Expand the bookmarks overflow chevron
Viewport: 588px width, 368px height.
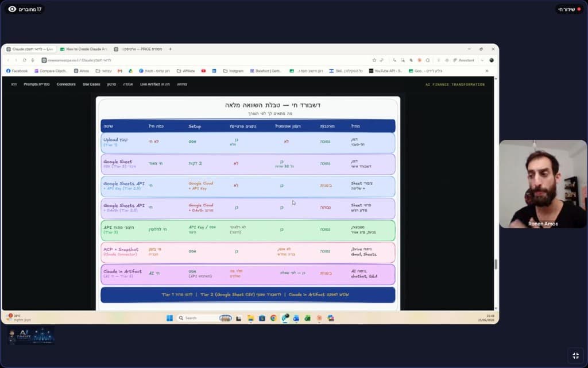pyautogui.click(x=487, y=71)
